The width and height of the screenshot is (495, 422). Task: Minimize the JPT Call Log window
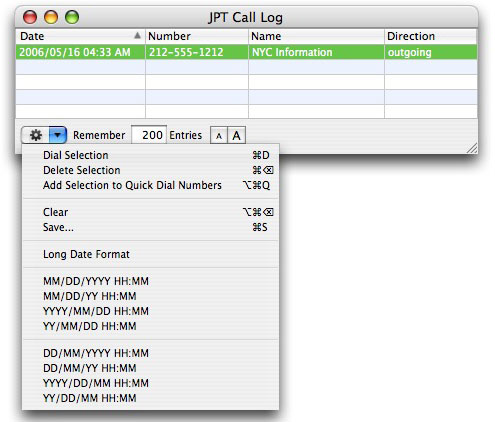coord(51,17)
